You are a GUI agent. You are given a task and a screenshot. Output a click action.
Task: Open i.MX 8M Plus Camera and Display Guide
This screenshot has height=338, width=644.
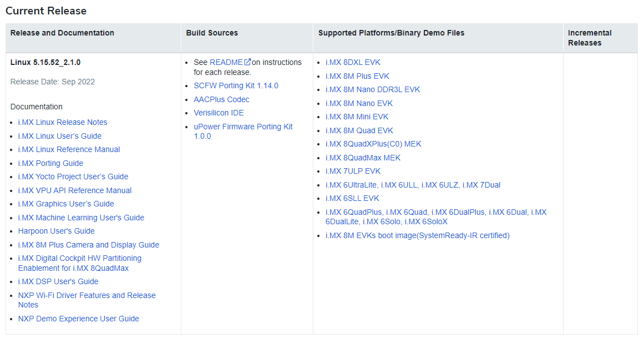click(x=88, y=245)
